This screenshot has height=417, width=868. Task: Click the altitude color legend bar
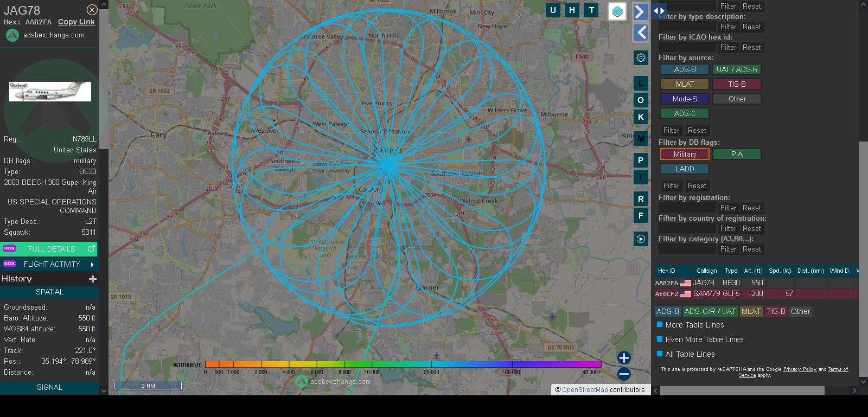coord(403,364)
